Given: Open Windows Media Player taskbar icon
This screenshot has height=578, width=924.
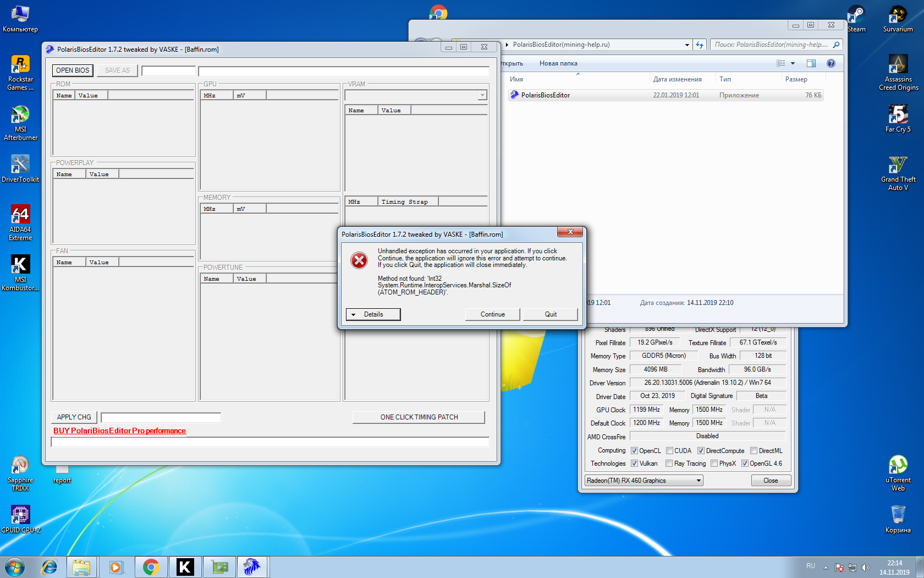Looking at the screenshot, I should [x=116, y=567].
